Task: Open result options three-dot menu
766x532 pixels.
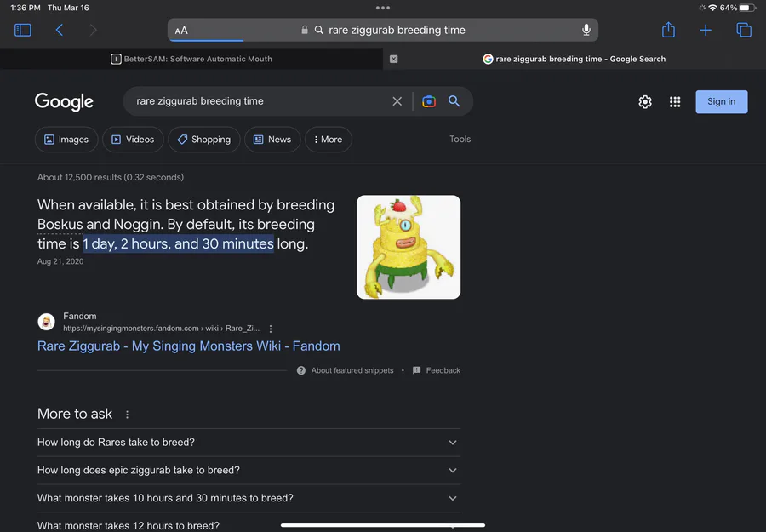Action: coord(271,329)
